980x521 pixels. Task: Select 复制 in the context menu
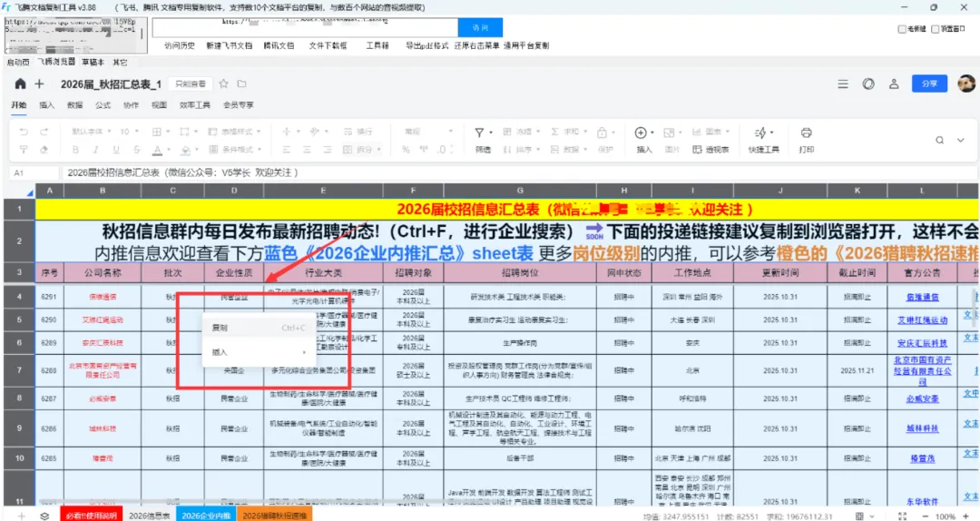coord(259,328)
